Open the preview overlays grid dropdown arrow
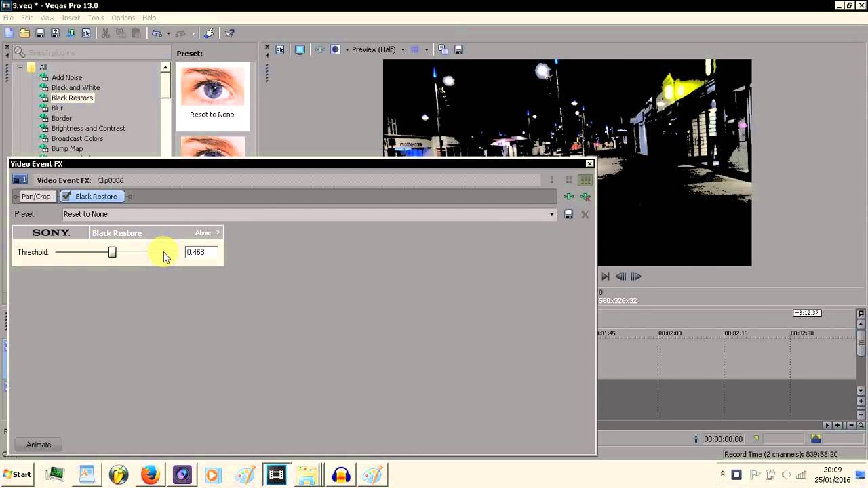Screen dimensions: 868x488 pyautogui.click(x=427, y=49)
